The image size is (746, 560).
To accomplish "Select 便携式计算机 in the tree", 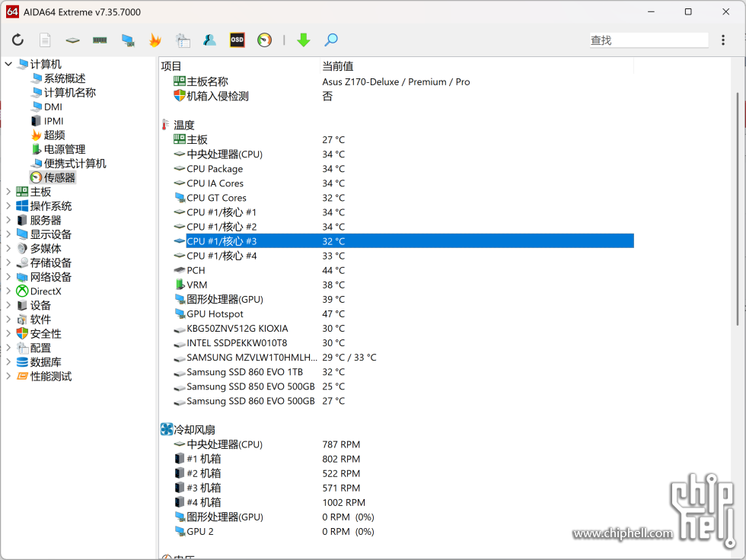I will pyautogui.click(x=69, y=164).
